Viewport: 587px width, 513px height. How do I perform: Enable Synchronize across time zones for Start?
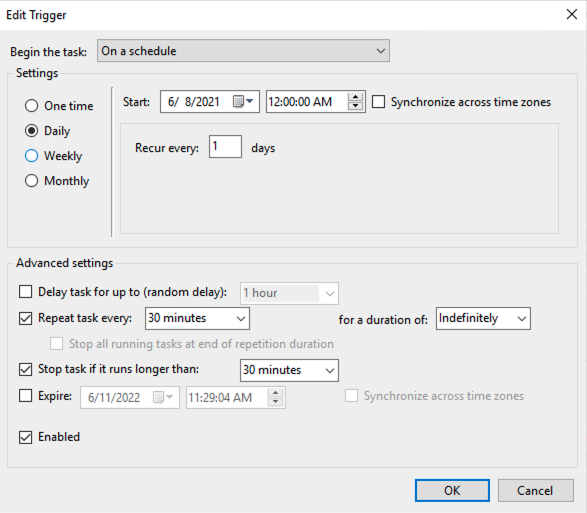point(378,102)
